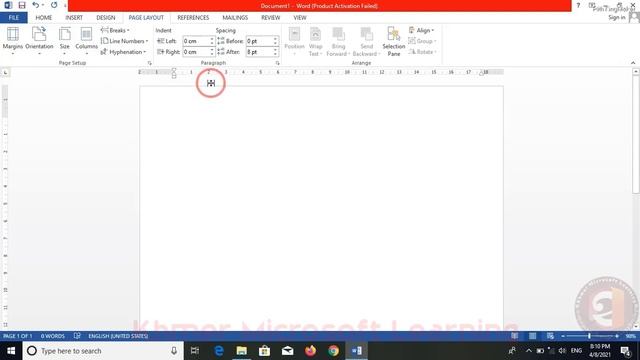Screen dimensions: 640x360
Task: Click the Redo repeat icon
Action: (x=54, y=5)
